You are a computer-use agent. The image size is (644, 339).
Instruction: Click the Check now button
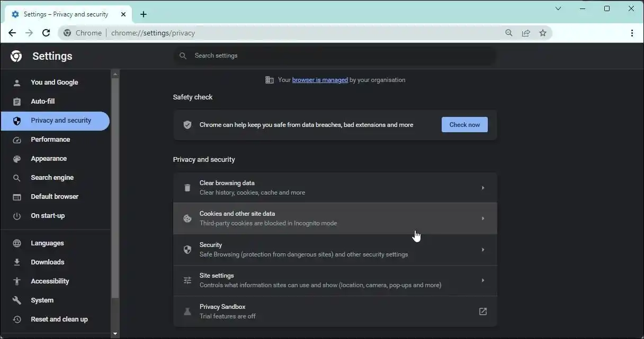pos(464,125)
